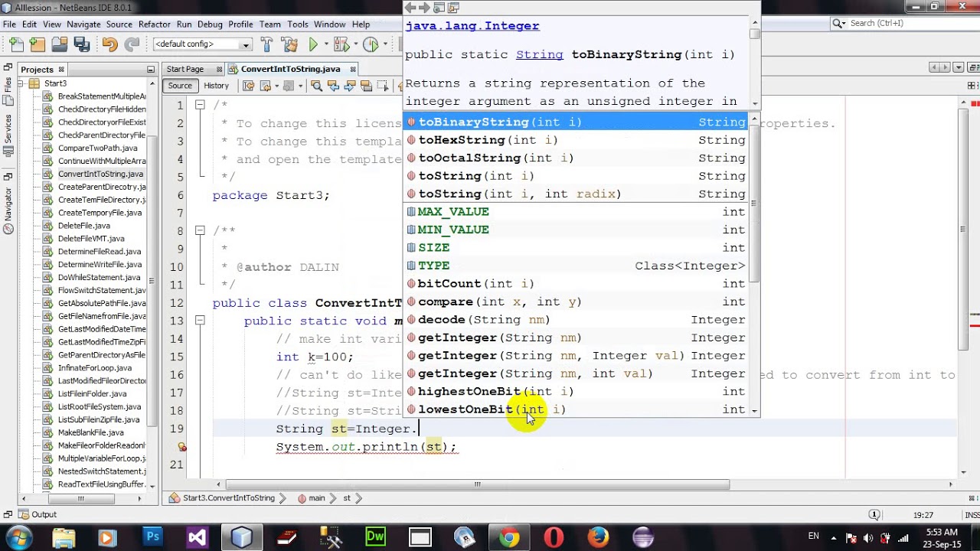This screenshot has height=551, width=980.
Task: Open the default config combo box
Action: tap(202, 44)
